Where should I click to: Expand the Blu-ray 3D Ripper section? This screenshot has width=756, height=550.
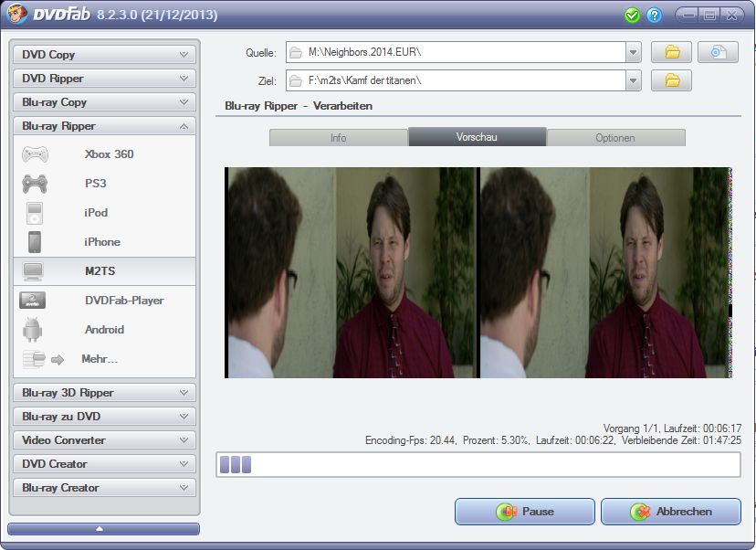pos(104,393)
